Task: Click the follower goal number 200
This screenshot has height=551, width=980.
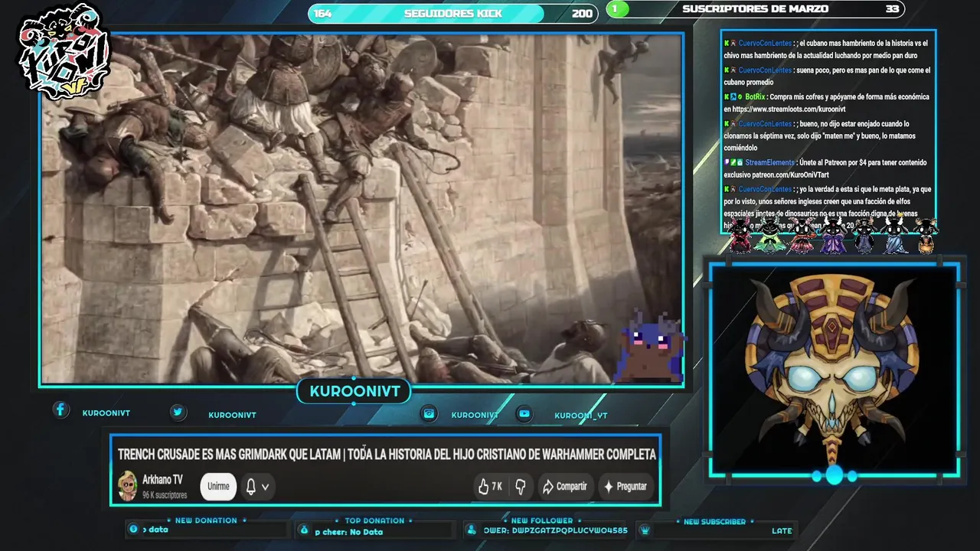Action: coord(582,14)
